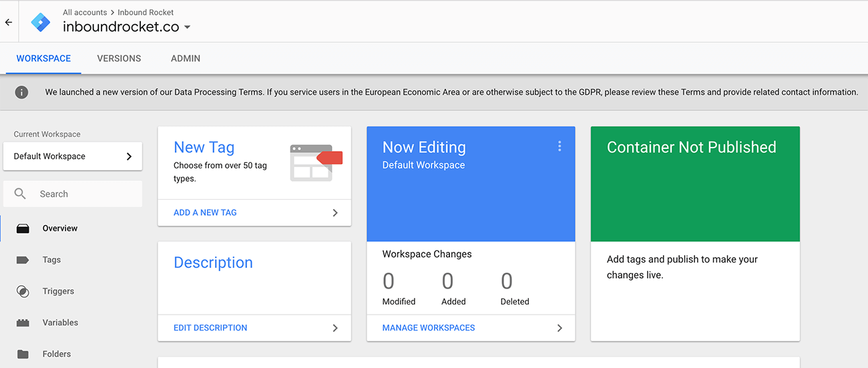
Task: Go to All accounts breadcrumb
Action: click(x=85, y=12)
